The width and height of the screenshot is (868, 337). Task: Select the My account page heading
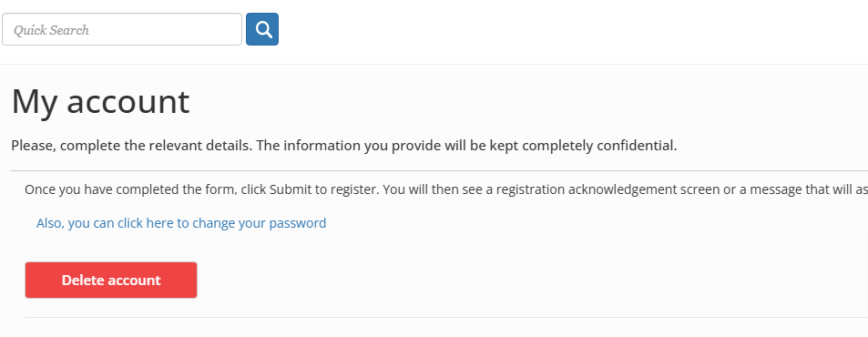coord(100,101)
